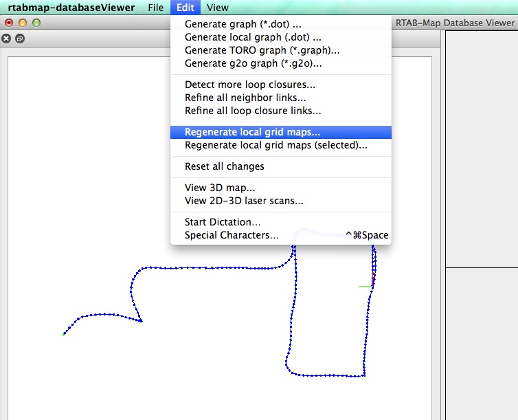Open the View menu
The width and height of the screenshot is (518, 420).
coord(217,8)
